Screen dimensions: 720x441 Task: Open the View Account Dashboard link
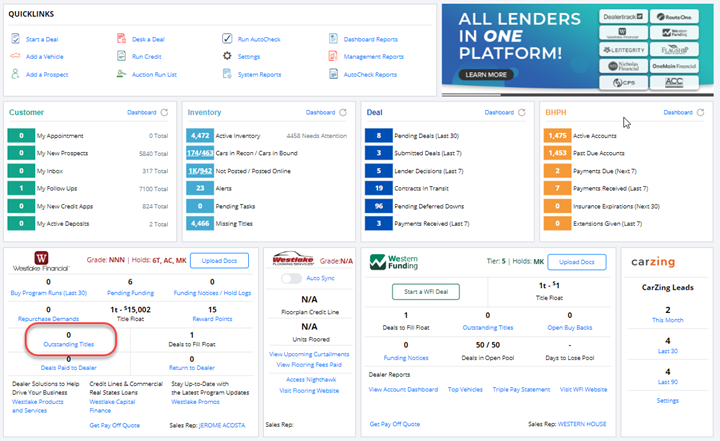[x=403, y=390]
